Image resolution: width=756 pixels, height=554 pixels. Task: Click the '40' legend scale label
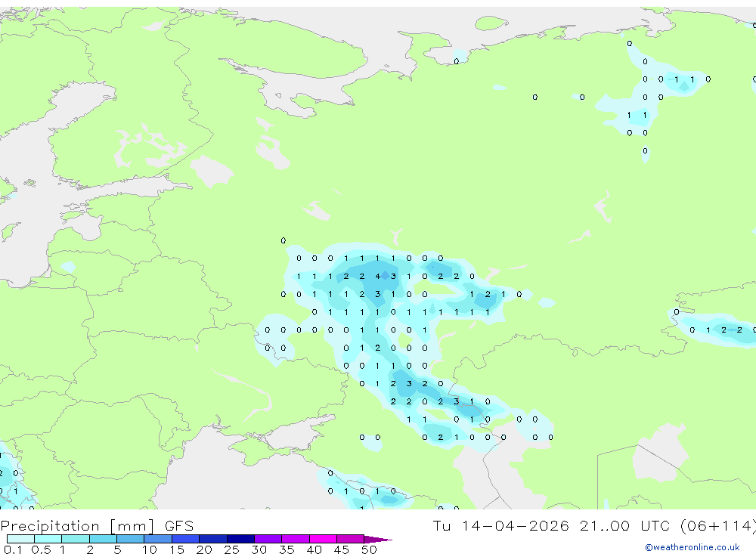click(314, 549)
